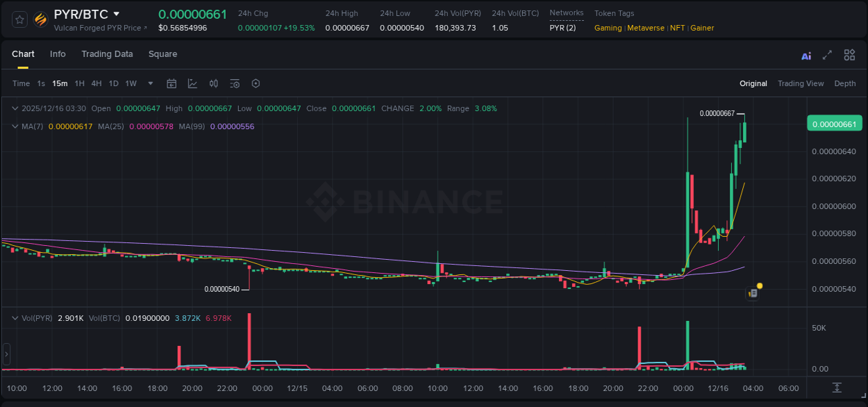Open the widgets grid icon

(849, 55)
